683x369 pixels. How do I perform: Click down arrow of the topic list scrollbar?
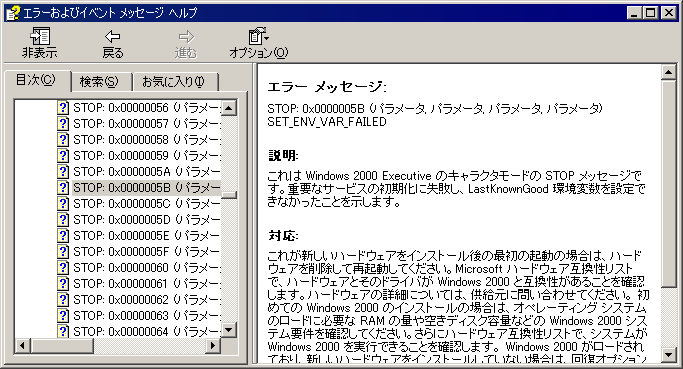pos(229,330)
